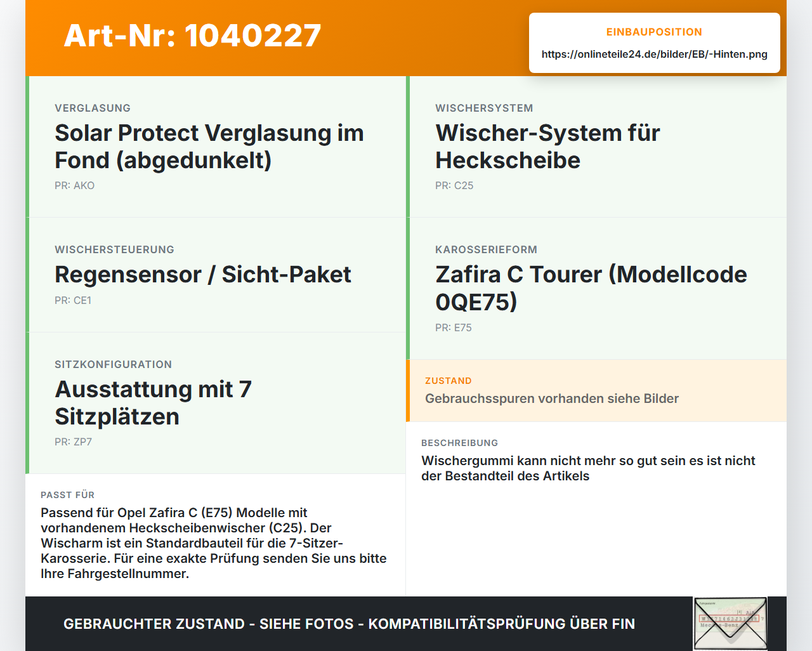Select the Ausstattung mit 7 Sitzplätzen heading
This screenshot has width=812, height=651.
(x=154, y=403)
